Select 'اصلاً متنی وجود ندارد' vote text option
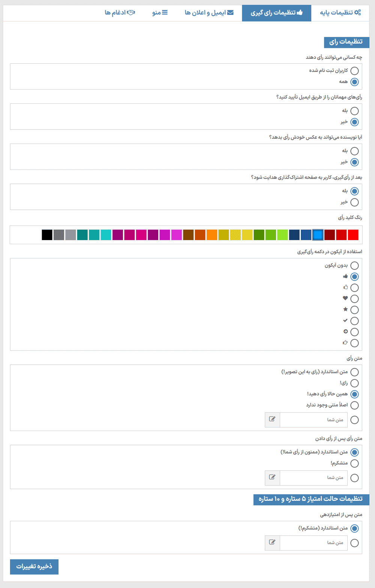375x588 pixels. pos(354,405)
